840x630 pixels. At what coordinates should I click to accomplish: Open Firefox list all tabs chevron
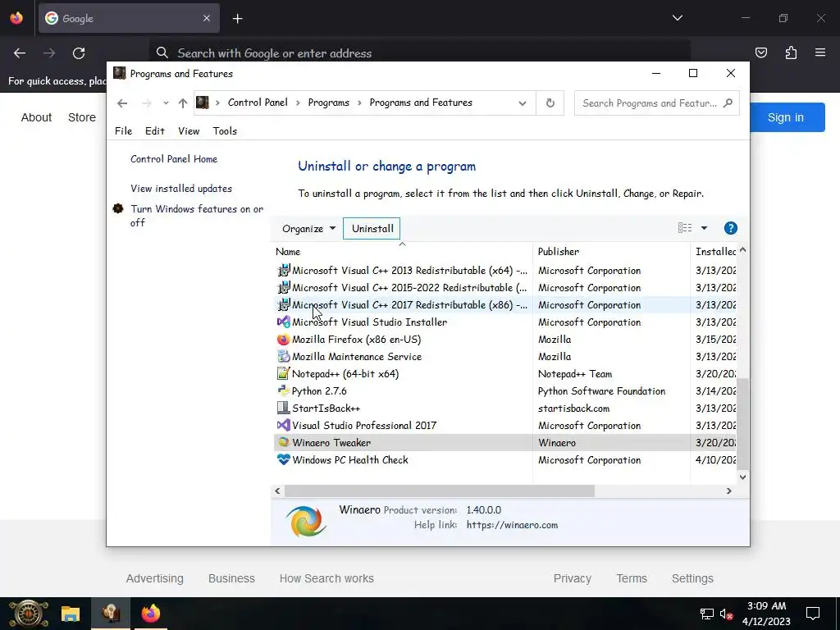click(x=677, y=18)
